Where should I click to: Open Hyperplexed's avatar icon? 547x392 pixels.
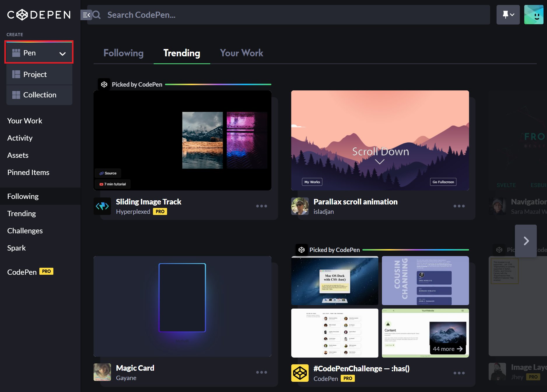click(102, 206)
